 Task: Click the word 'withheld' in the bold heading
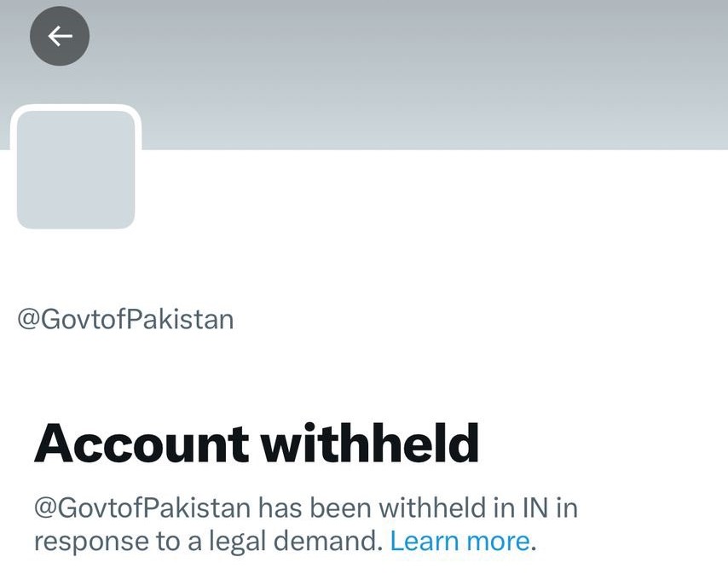[x=370, y=443]
